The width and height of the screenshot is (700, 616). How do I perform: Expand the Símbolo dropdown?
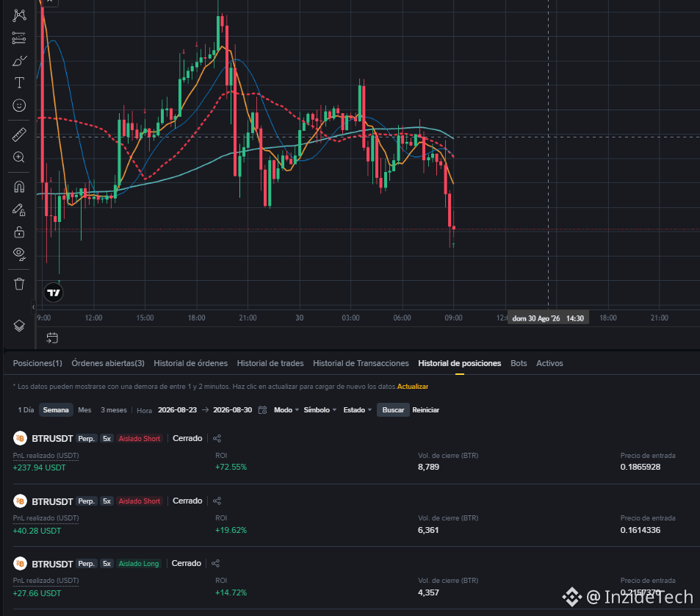(x=320, y=409)
